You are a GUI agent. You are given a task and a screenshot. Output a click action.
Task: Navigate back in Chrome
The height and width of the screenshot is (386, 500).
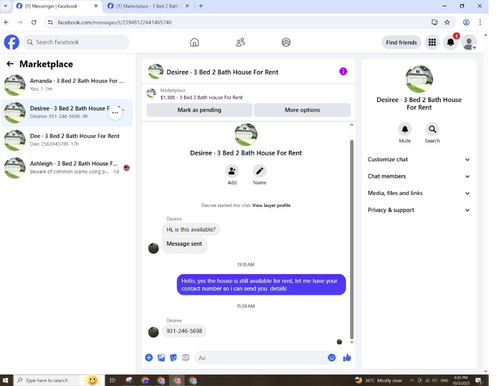click(x=6, y=22)
